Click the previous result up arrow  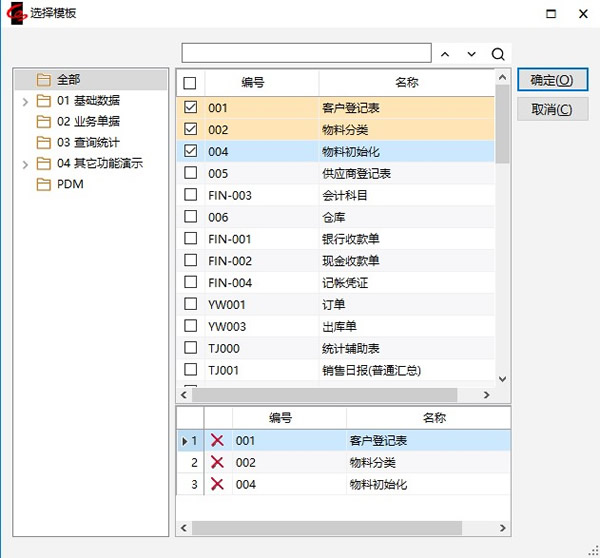pyautogui.click(x=445, y=54)
